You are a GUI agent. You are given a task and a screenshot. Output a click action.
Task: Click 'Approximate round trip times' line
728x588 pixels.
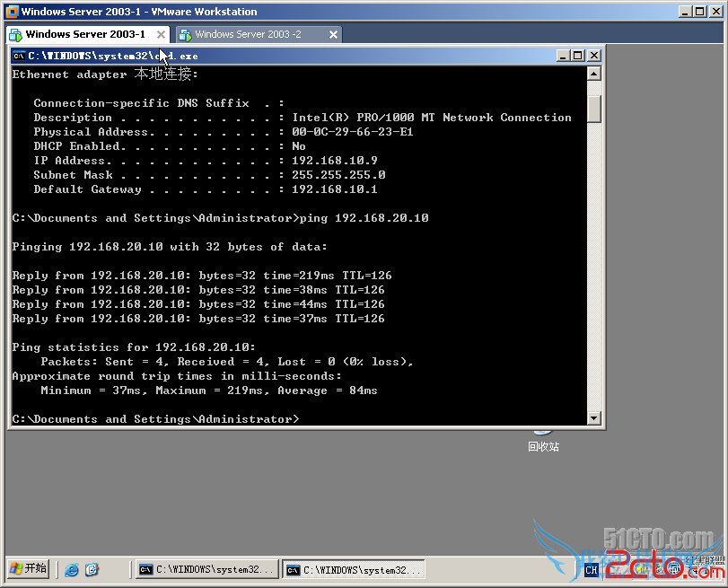[177, 376]
